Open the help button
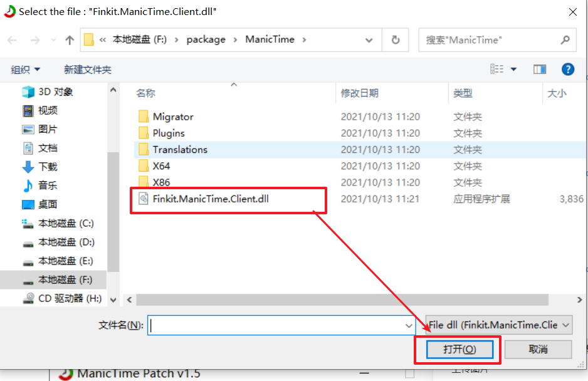The width and height of the screenshot is (588, 381). click(568, 69)
